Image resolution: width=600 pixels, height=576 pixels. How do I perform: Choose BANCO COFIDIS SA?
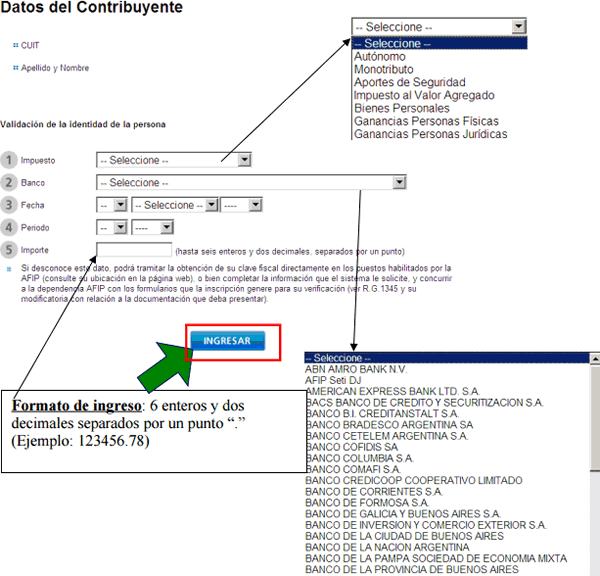(352, 447)
